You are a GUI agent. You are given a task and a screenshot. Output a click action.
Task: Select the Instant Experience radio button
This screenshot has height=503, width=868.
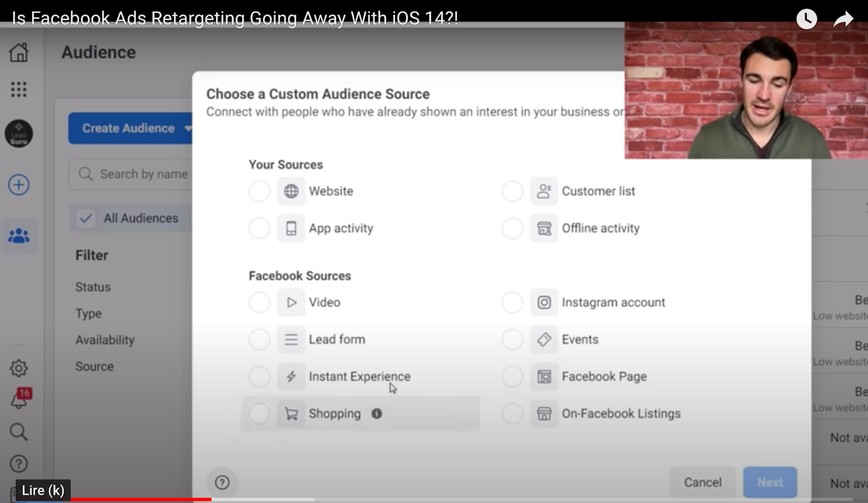(259, 376)
